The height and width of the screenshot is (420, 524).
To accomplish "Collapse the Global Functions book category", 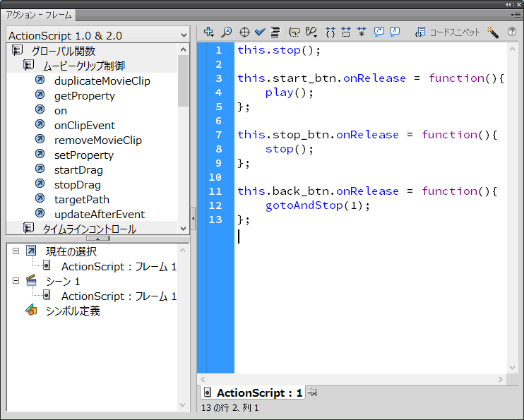I will [17, 51].
